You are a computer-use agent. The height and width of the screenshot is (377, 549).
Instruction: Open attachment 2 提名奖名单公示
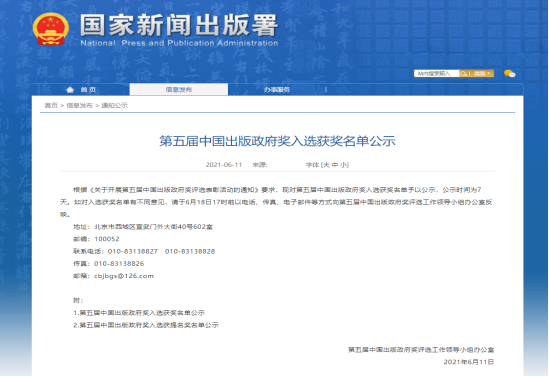[146, 325]
